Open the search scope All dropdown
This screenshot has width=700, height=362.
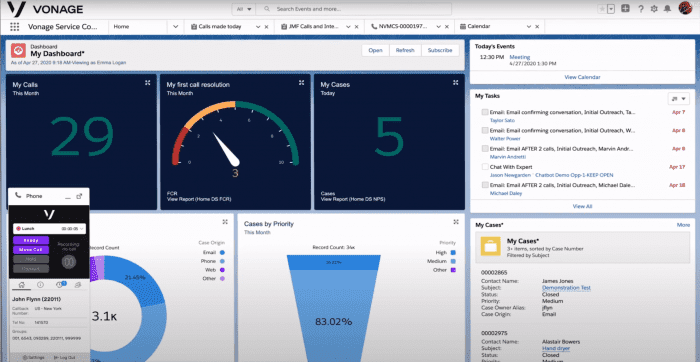[x=243, y=9]
